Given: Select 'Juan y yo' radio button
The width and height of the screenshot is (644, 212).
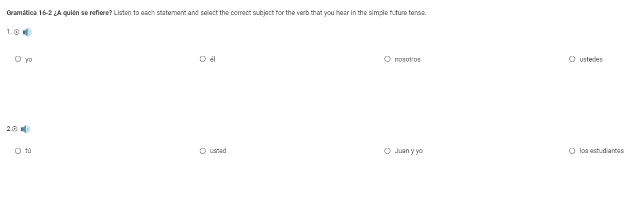Looking at the screenshot, I should 388,151.
